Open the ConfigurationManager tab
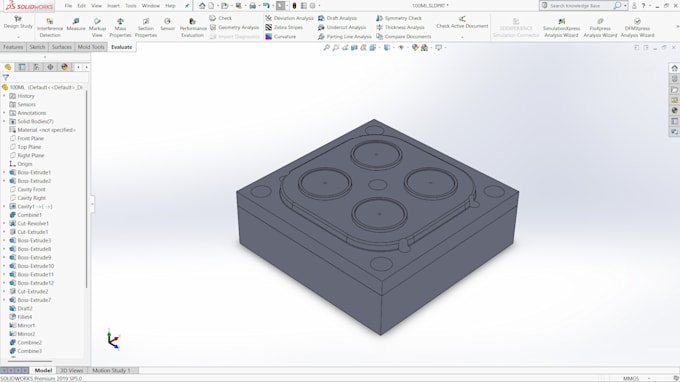This screenshot has height=382, width=680. point(36,67)
